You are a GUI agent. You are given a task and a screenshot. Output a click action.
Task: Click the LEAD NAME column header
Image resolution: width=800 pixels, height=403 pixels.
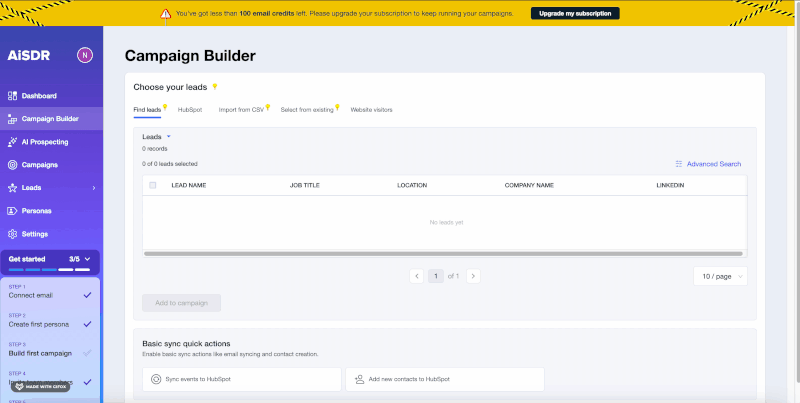[x=189, y=185]
